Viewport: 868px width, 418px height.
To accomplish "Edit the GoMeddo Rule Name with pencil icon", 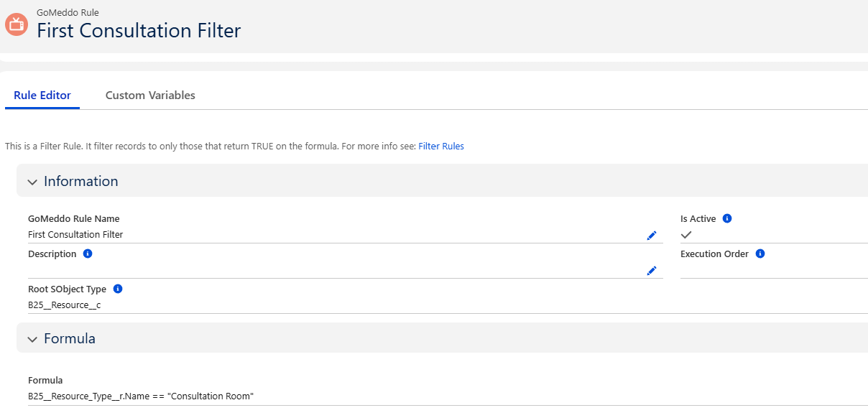I will pos(651,235).
